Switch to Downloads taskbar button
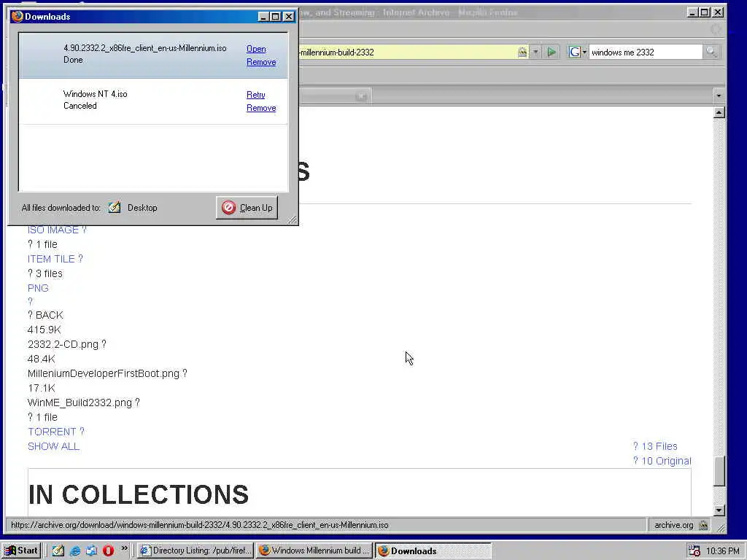This screenshot has height=560, width=747. (x=433, y=551)
